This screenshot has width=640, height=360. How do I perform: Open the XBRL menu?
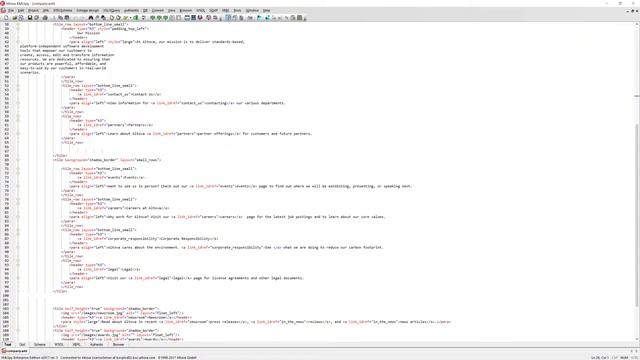pos(225,10)
